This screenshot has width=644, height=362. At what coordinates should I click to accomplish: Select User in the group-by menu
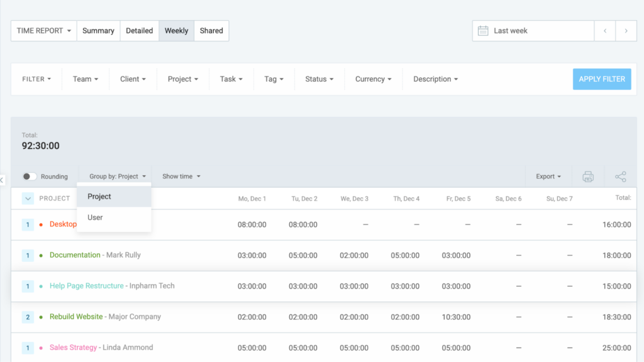95,217
